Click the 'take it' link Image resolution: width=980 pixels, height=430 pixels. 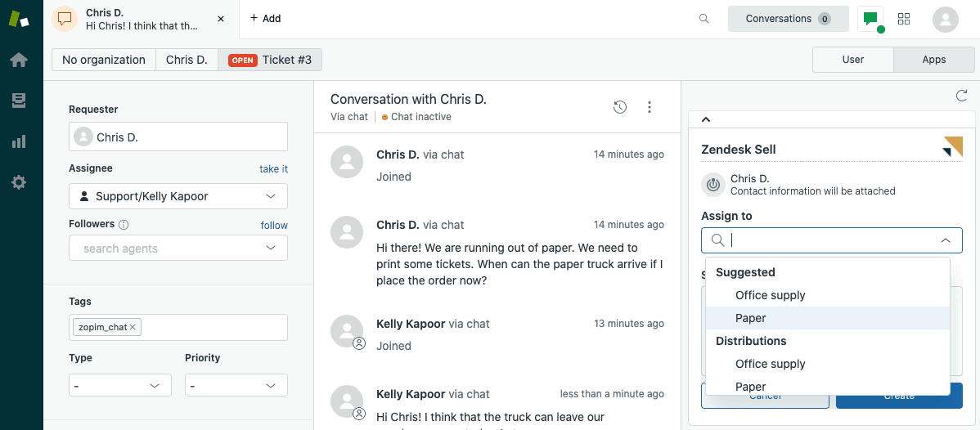(273, 169)
